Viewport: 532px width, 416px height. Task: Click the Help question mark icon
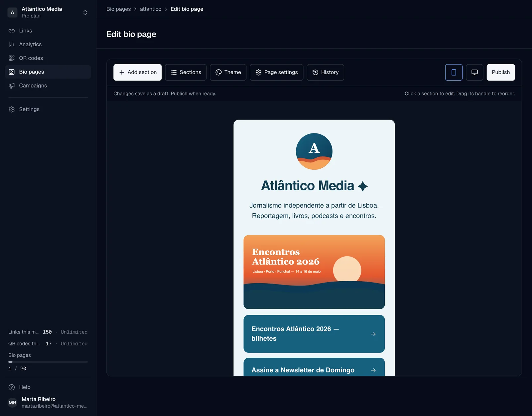[x=12, y=387]
